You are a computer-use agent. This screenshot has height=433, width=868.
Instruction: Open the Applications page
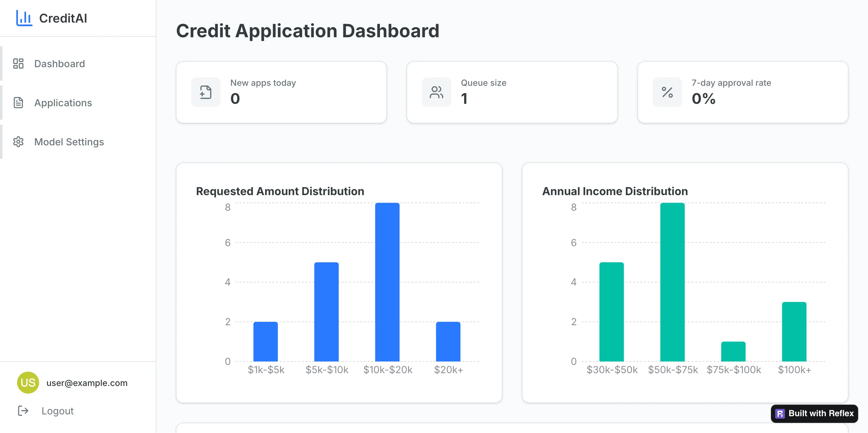(x=63, y=103)
